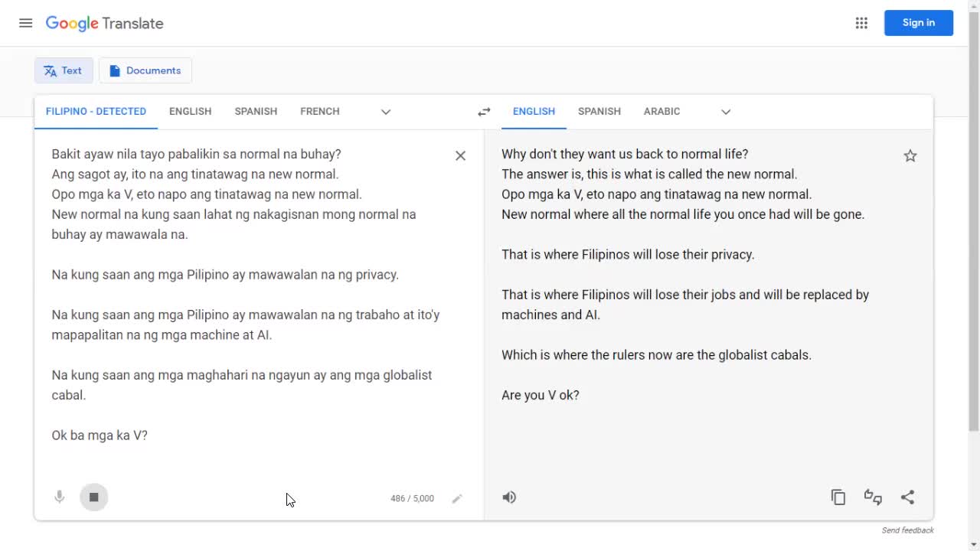Clear the source text
This screenshot has height=551, width=980.
pos(460,155)
